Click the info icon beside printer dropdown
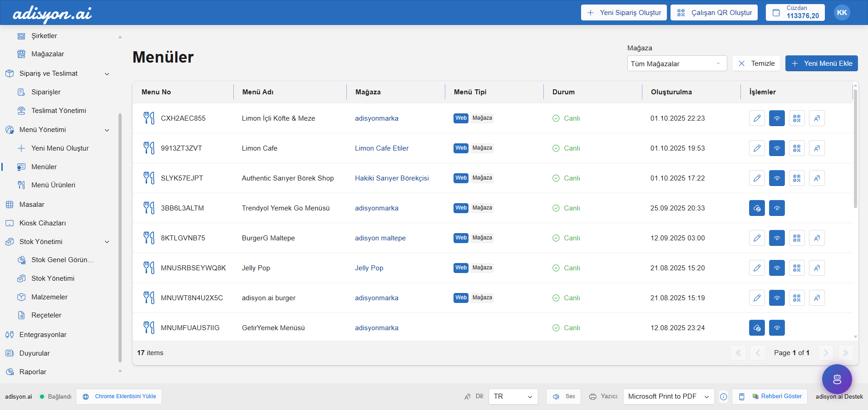Viewport: 868px width, 410px height. tap(724, 397)
